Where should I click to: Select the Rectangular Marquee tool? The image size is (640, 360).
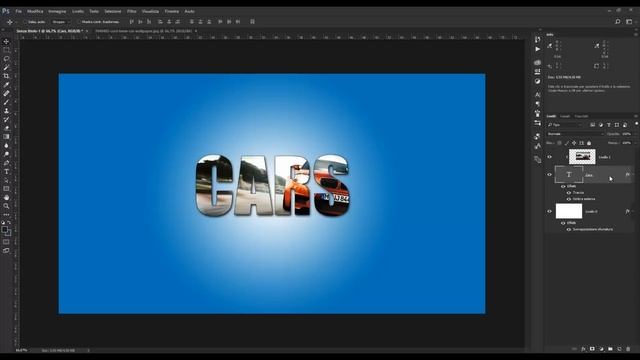pos(6,50)
